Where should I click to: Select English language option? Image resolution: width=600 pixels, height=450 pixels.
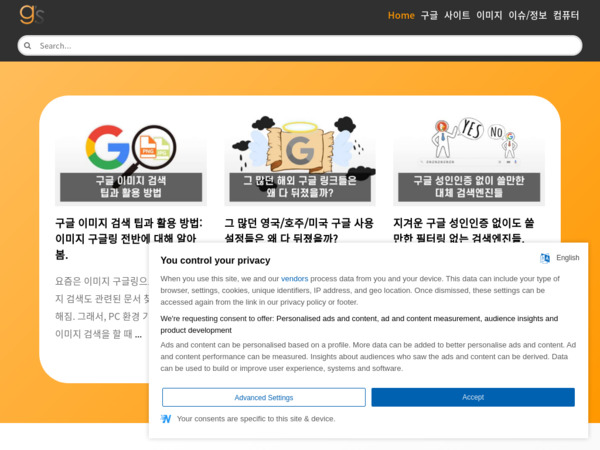pos(567,258)
